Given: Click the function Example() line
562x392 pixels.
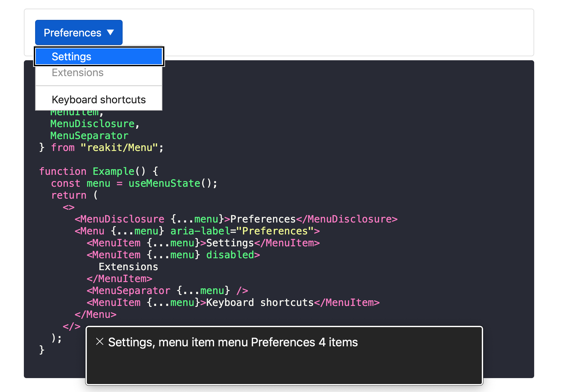Looking at the screenshot, I should 99,171.
